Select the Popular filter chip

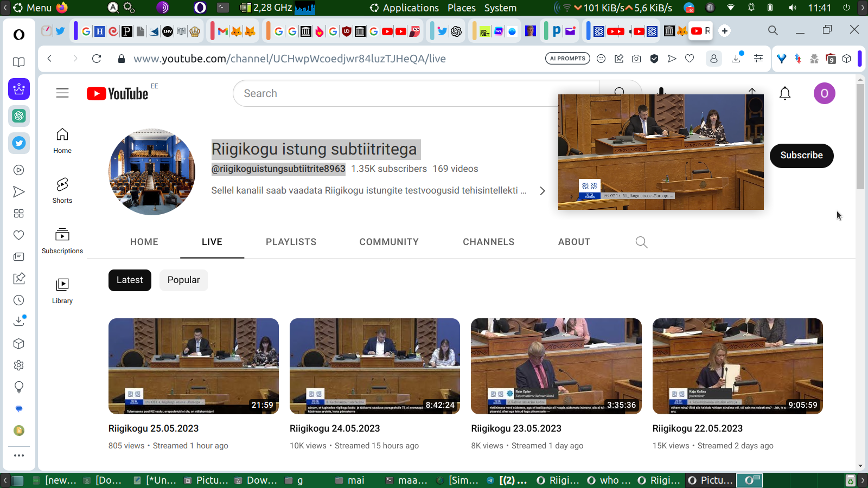[x=183, y=280]
